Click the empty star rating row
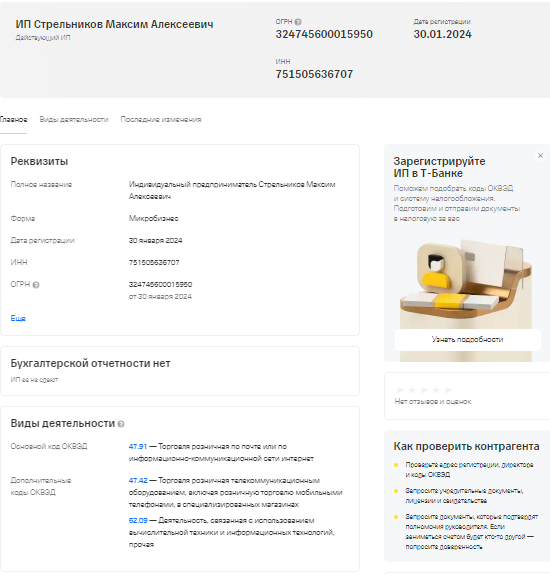The image size is (550, 575). (x=424, y=390)
